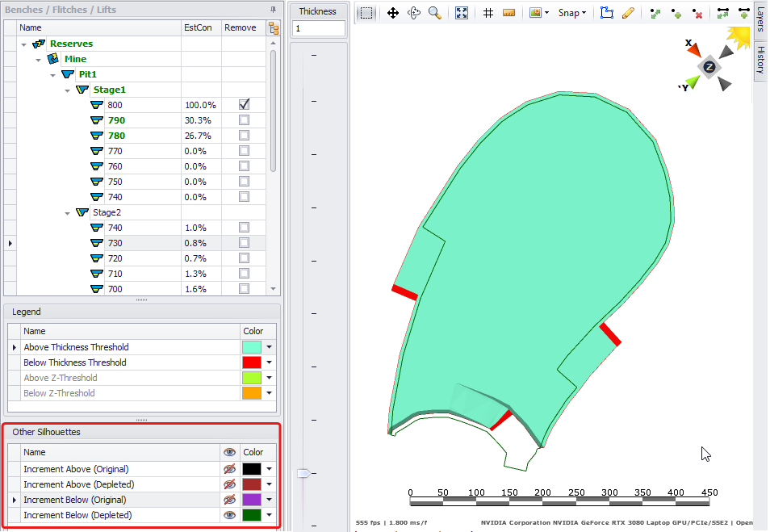Click the pencil edit tool
770x532 pixels.
(x=628, y=13)
